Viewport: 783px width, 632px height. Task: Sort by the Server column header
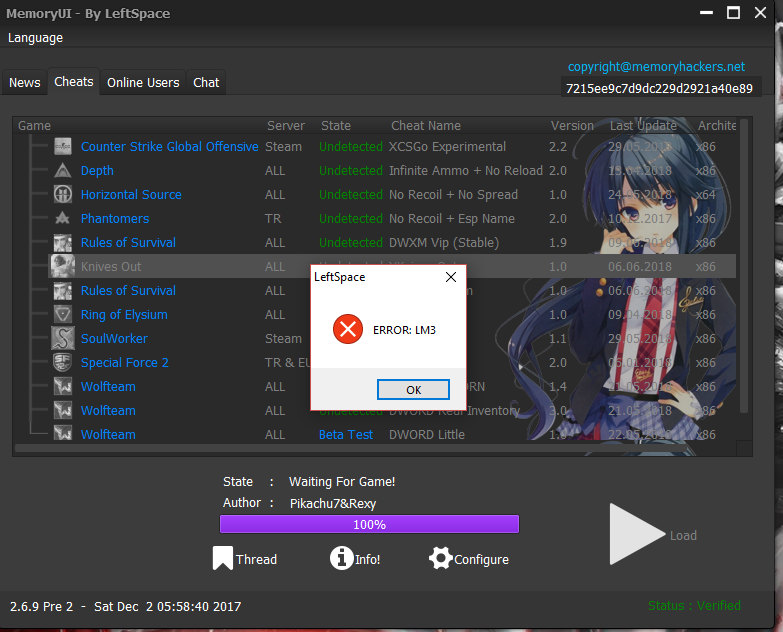[x=286, y=125]
